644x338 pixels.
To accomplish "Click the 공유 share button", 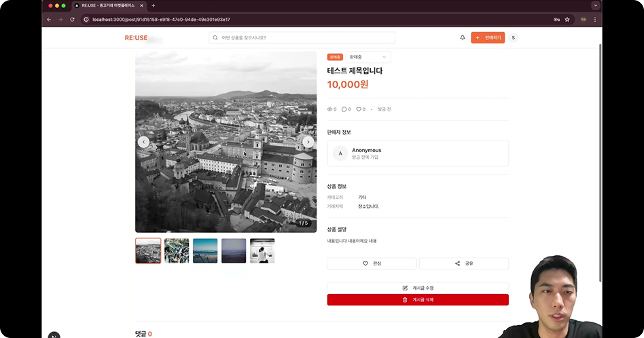I will pos(464,263).
